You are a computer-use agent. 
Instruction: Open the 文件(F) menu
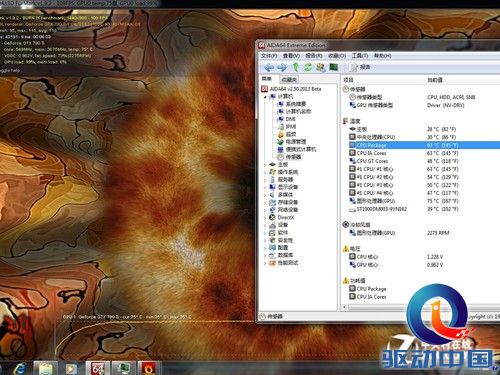tap(269, 56)
